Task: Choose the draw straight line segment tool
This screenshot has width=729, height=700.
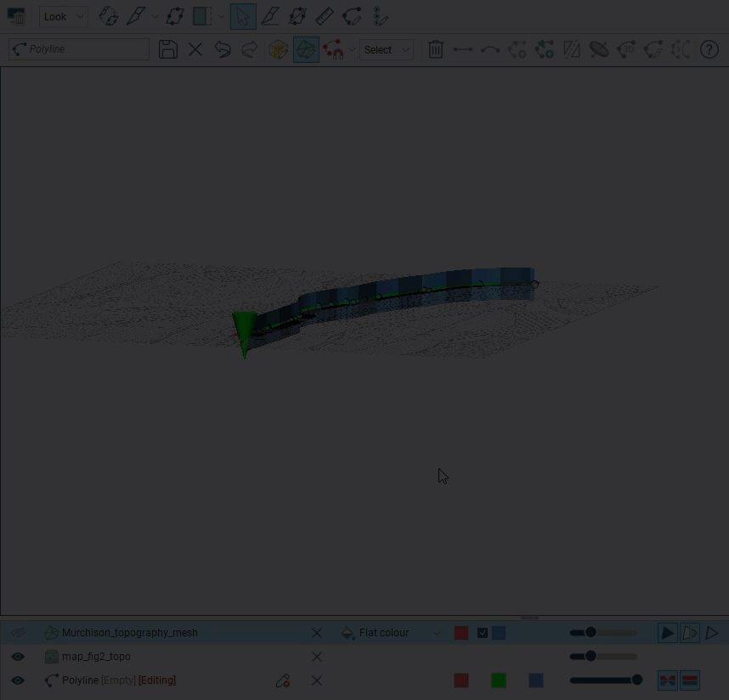Action: pos(463,49)
